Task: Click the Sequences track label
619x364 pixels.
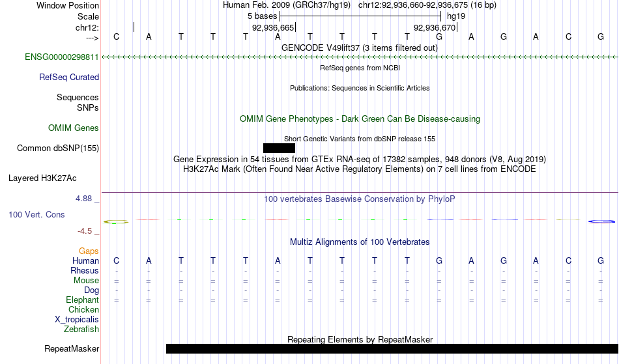Action: (78, 98)
